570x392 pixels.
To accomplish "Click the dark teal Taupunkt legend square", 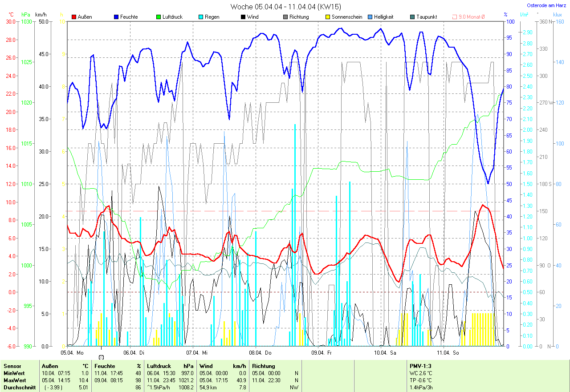I will [412, 17].
